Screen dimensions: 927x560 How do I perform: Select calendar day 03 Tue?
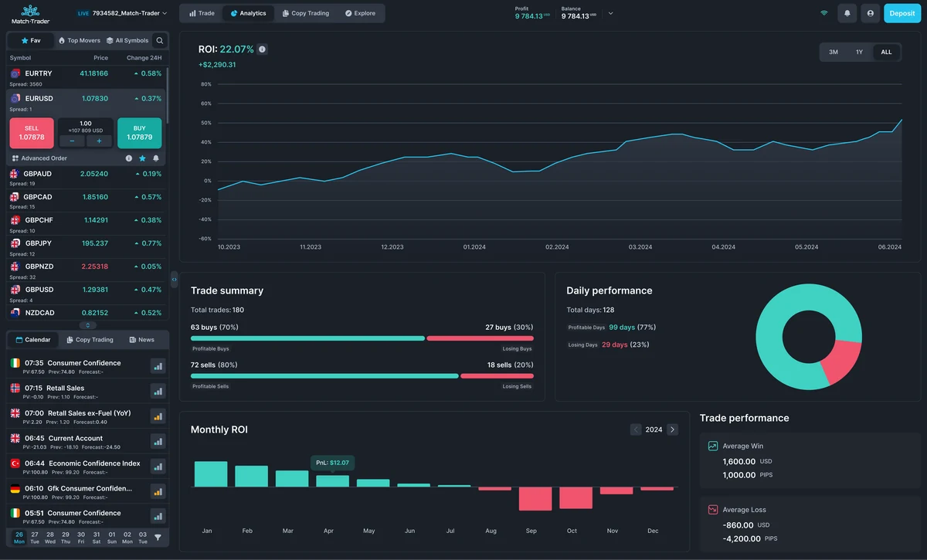coord(143,537)
